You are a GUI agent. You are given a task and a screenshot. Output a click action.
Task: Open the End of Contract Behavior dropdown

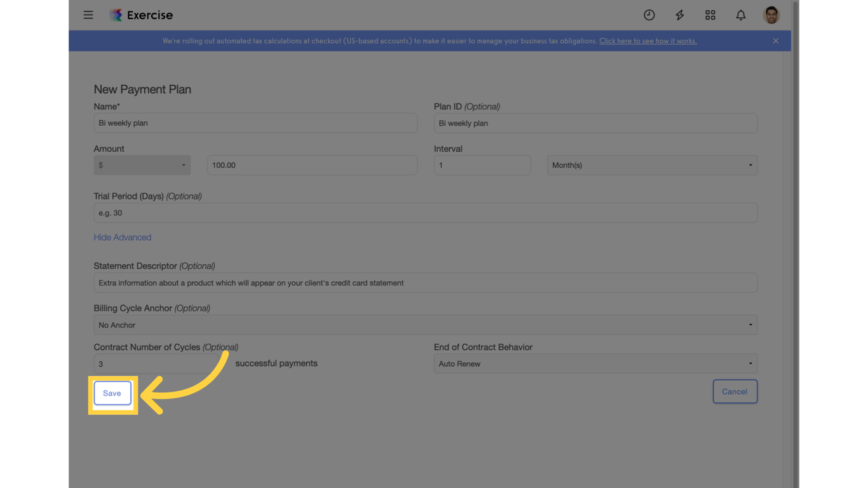pyautogui.click(x=595, y=363)
